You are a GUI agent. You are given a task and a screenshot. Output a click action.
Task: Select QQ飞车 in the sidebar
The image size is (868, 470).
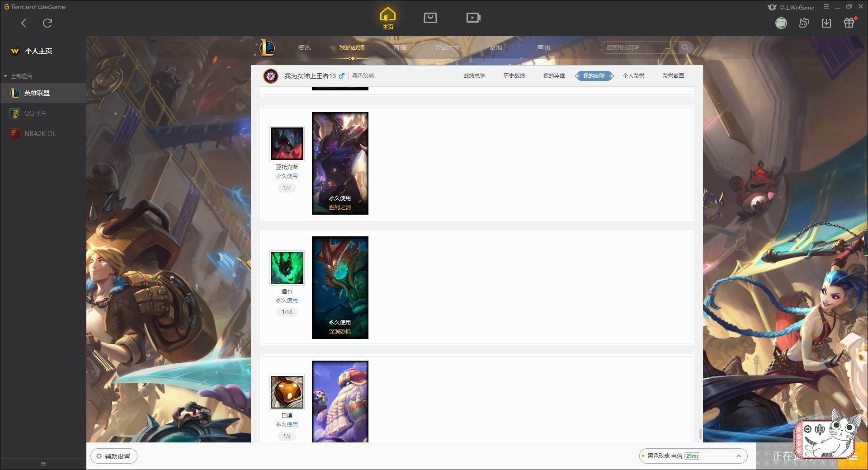pos(43,113)
